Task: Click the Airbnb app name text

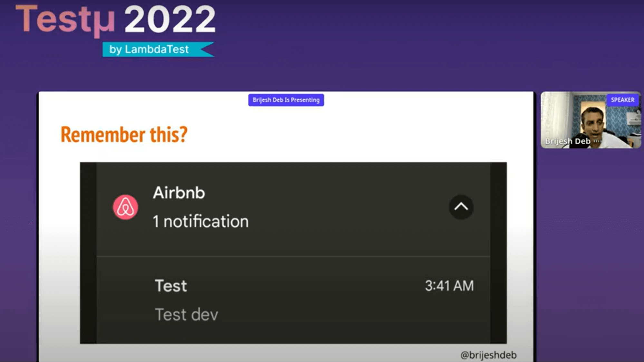Action: pos(179,193)
